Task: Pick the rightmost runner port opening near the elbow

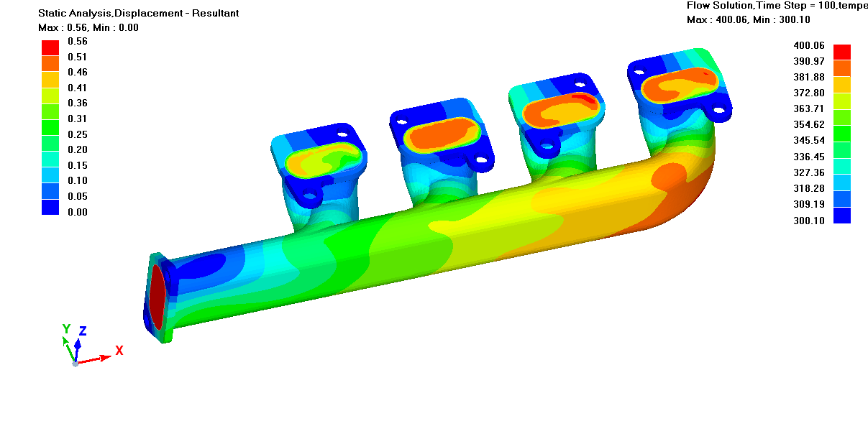Action: (x=680, y=85)
